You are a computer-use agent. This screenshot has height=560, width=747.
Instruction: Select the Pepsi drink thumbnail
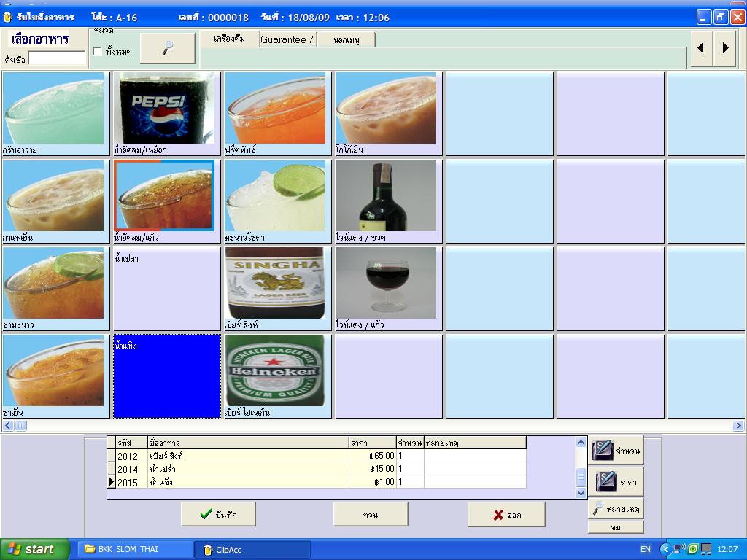(x=166, y=109)
